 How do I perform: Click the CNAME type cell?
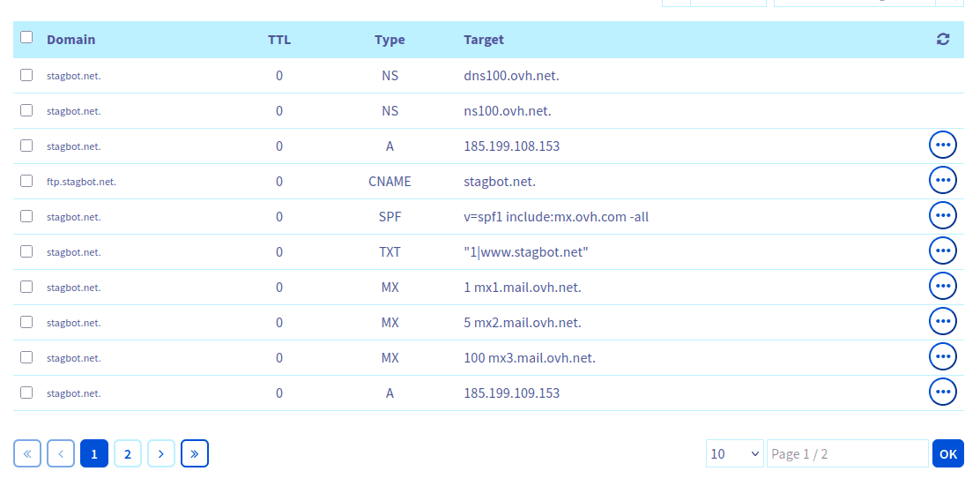(x=390, y=182)
